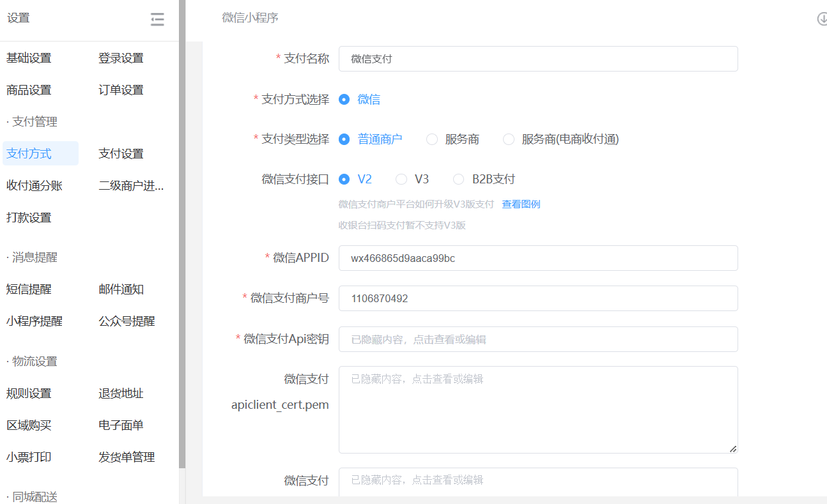
Task: Open 公众号提醒 menu item
Action: coord(127,321)
